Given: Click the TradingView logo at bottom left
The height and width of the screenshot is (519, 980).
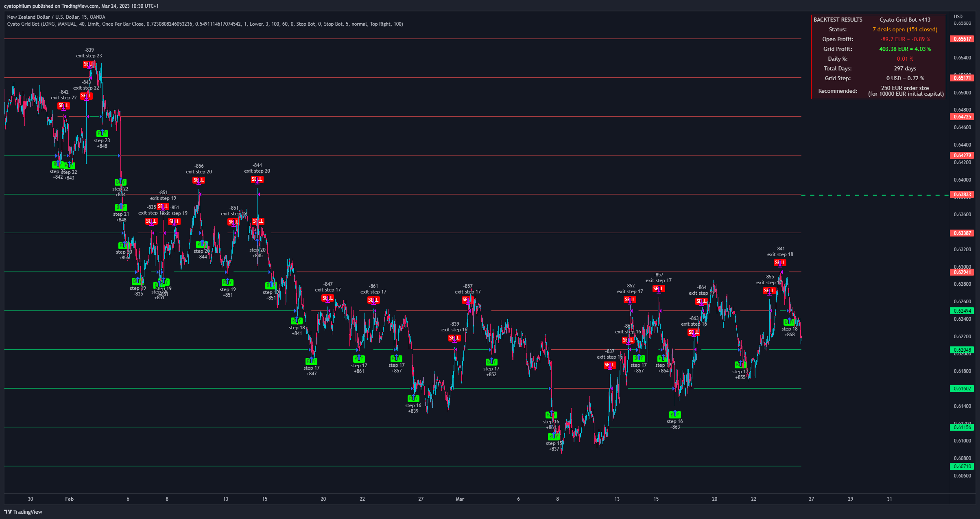Looking at the screenshot, I should coord(23,512).
